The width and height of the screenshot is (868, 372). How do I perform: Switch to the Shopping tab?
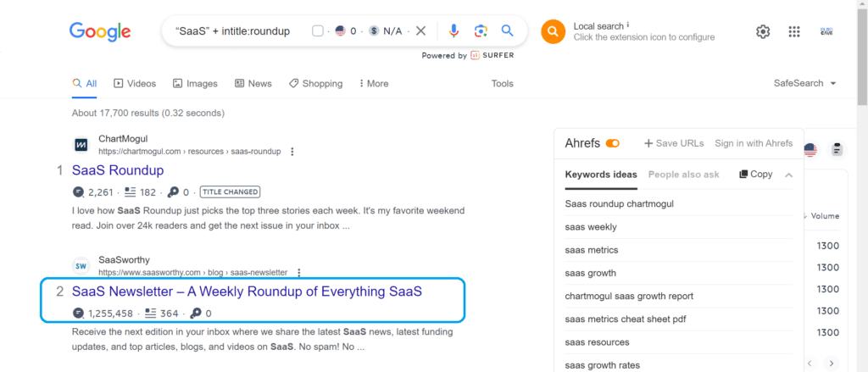coord(316,84)
